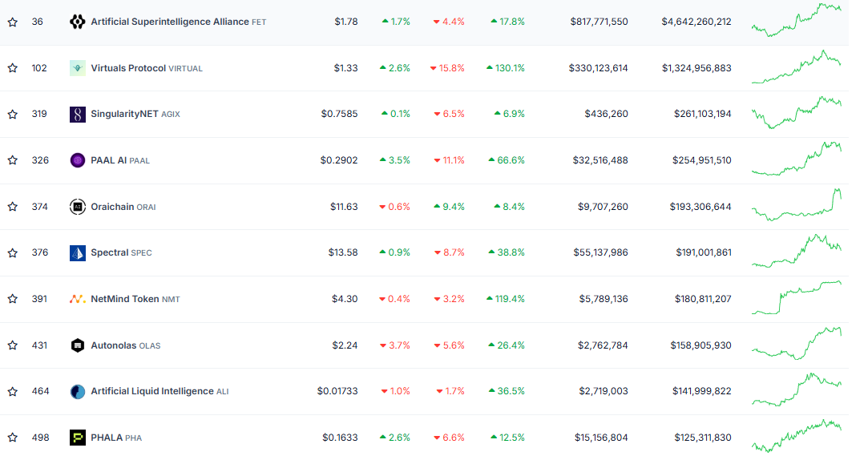The width and height of the screenshot is (868, 456).
Task: Select the 15.8% daily drop value
Action: pos(447,68)
